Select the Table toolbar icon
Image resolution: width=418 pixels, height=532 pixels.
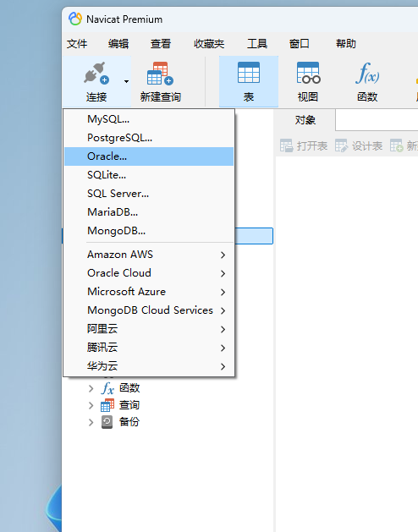pos(249,72)
